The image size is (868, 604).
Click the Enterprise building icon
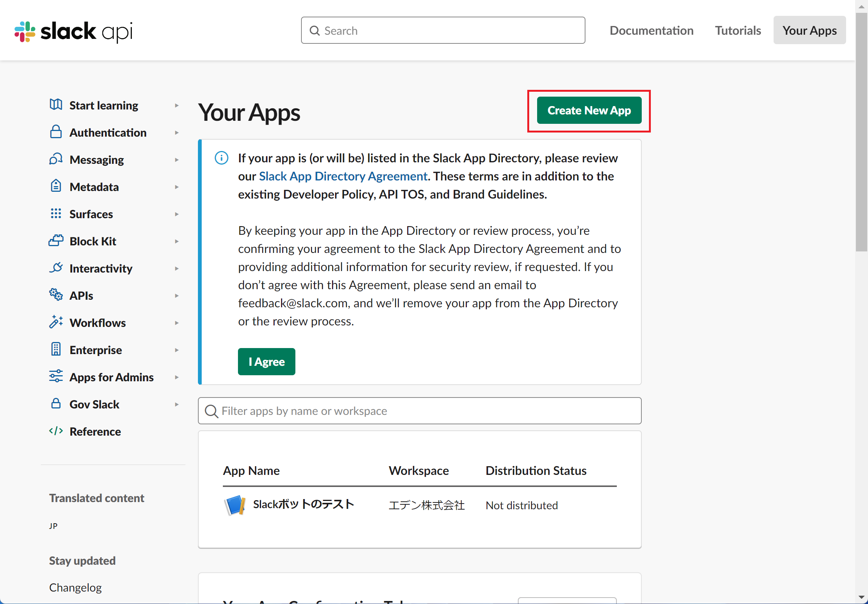click(x=56, y=349)
